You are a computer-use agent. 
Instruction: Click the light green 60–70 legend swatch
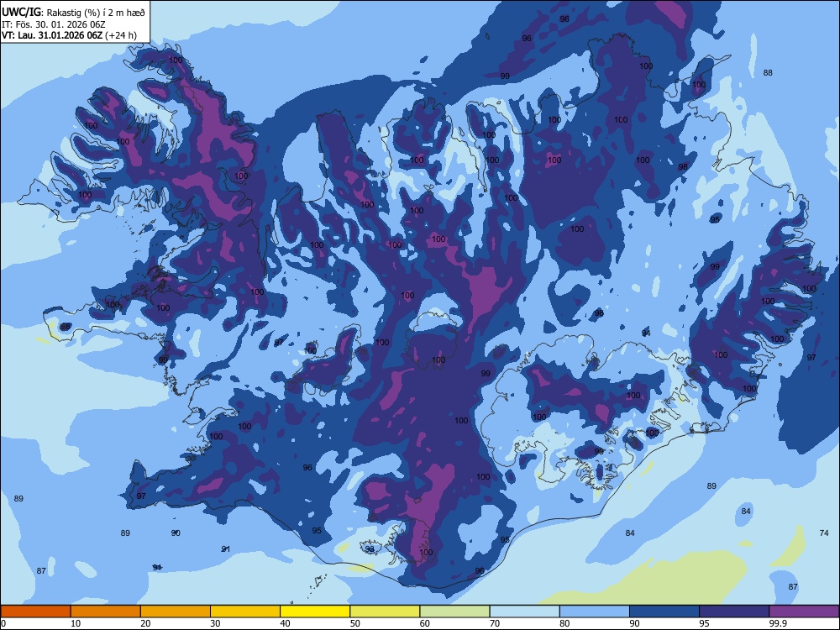click(x=454, y=612)
